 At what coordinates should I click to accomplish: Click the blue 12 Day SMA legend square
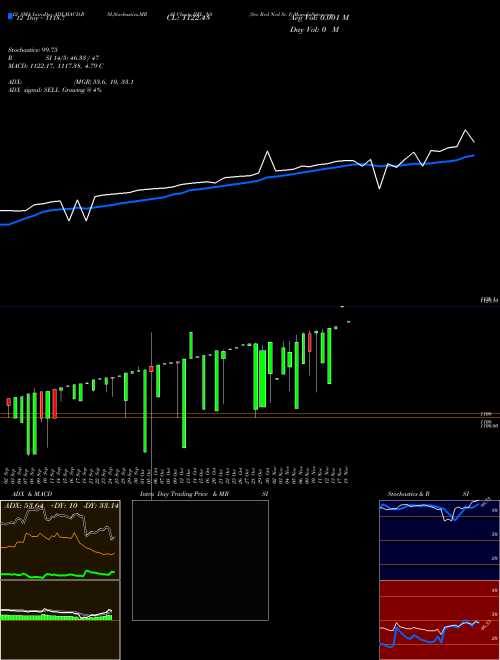tap(10, 17)
